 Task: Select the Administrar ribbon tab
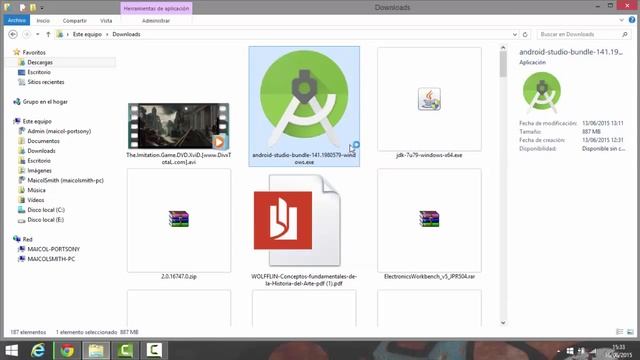pyautogui.click(x=156, y=20)
